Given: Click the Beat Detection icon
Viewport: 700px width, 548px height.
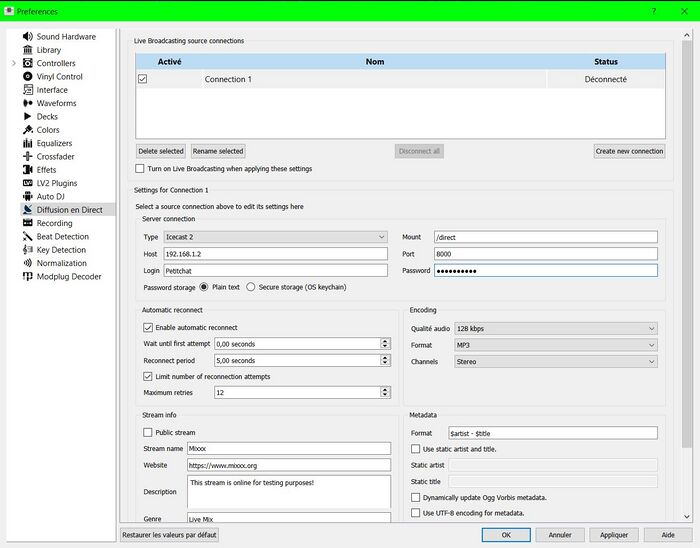Looking at the screenshot, I should [28, 237].
